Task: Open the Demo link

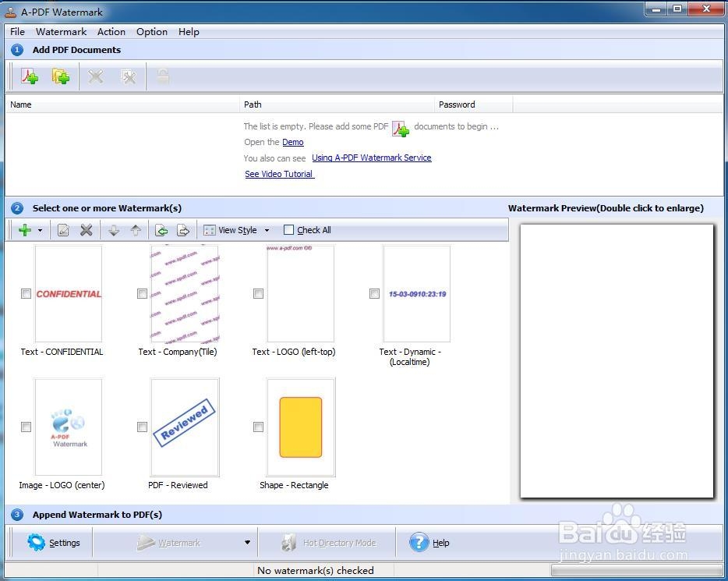Action: (x=293, y=142)
